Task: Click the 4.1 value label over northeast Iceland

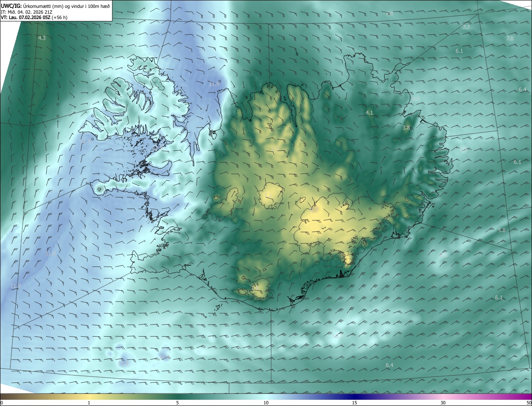Action: 369,113
